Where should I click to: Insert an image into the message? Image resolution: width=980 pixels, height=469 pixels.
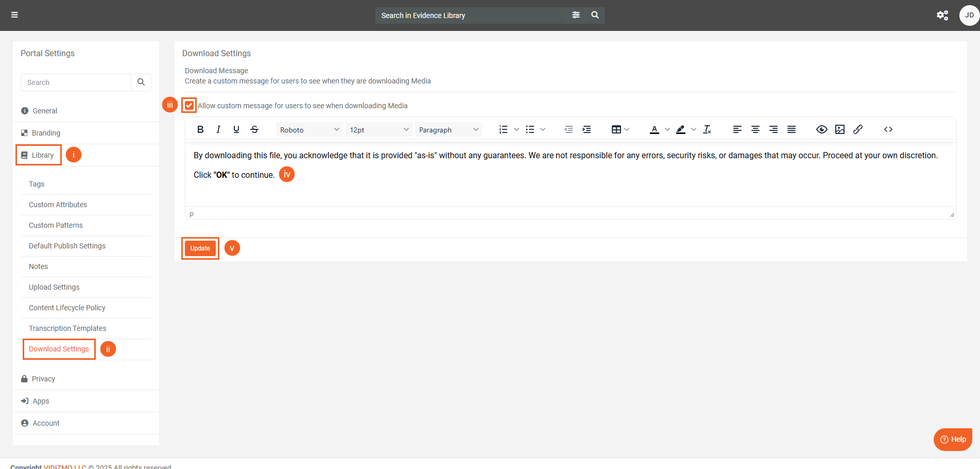[840, 129]
